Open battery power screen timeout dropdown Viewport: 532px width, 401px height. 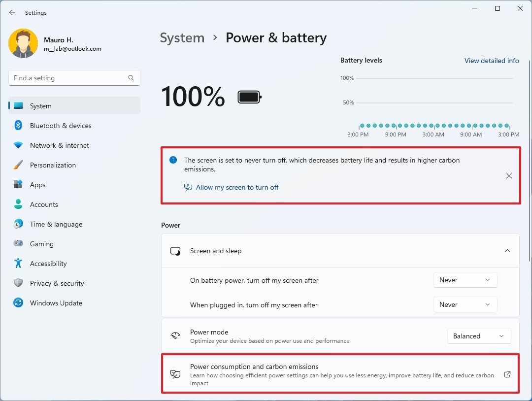pyautogui.click(x=465, y=280)
